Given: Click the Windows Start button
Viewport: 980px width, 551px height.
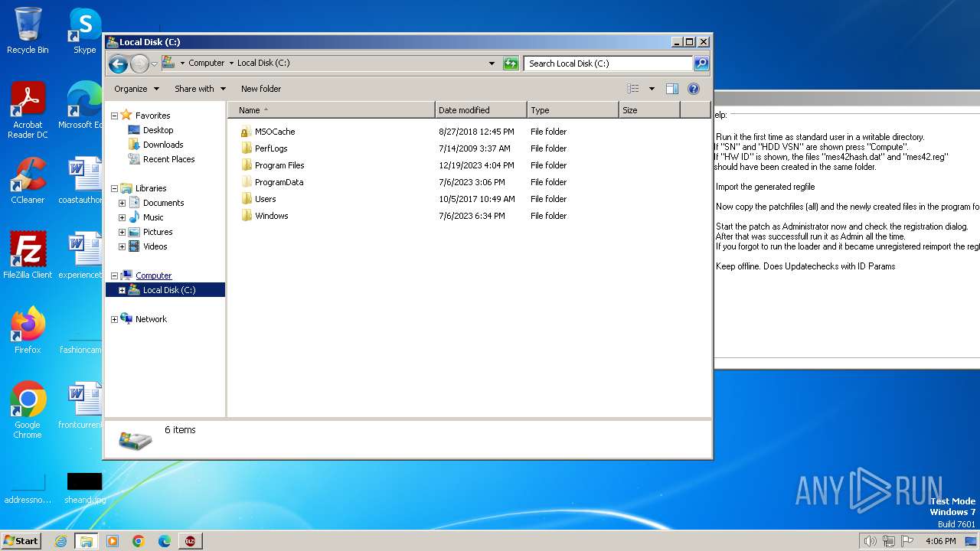Looking at the screenshot, I should click(x=21, y=540).
